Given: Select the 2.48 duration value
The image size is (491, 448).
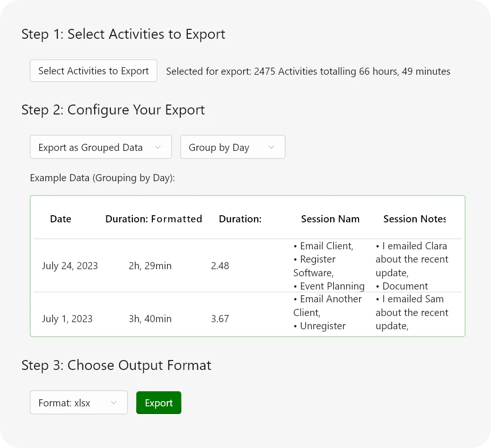Looking at the screenshot, I should pyautogui.click(x=220, y=266).
